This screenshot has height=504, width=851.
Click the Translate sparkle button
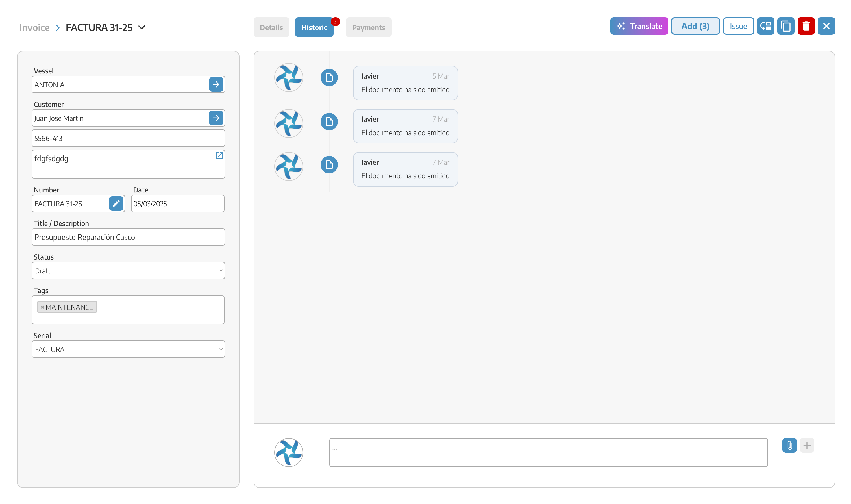(639, 26)
